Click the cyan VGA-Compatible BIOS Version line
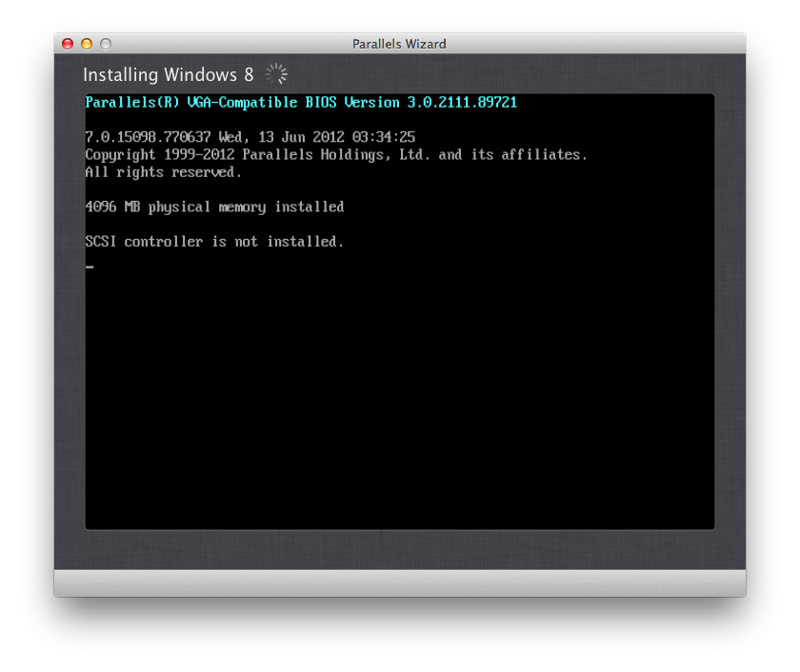800x672 pixels. pos(301,103)
